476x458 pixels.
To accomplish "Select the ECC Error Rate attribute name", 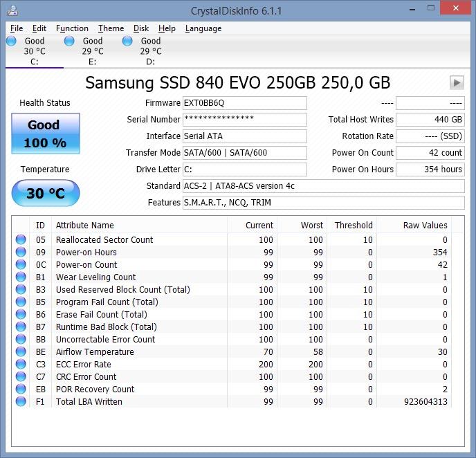I will click(x=84, y=364).
